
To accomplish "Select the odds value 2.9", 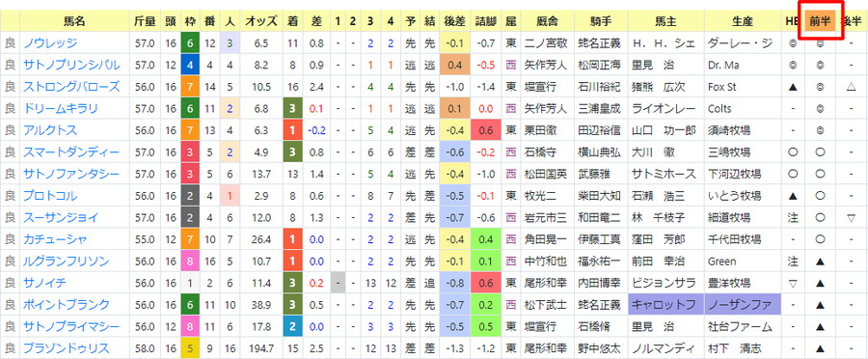I will [x=260, y=196].
